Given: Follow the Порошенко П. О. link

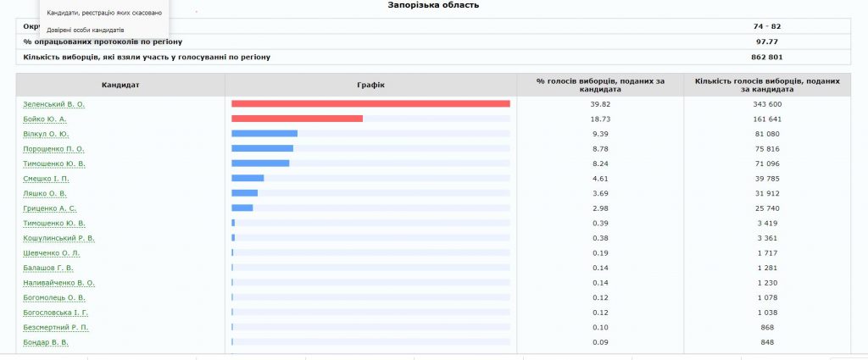Looking at the screenshot, I should tap(53, 149).
